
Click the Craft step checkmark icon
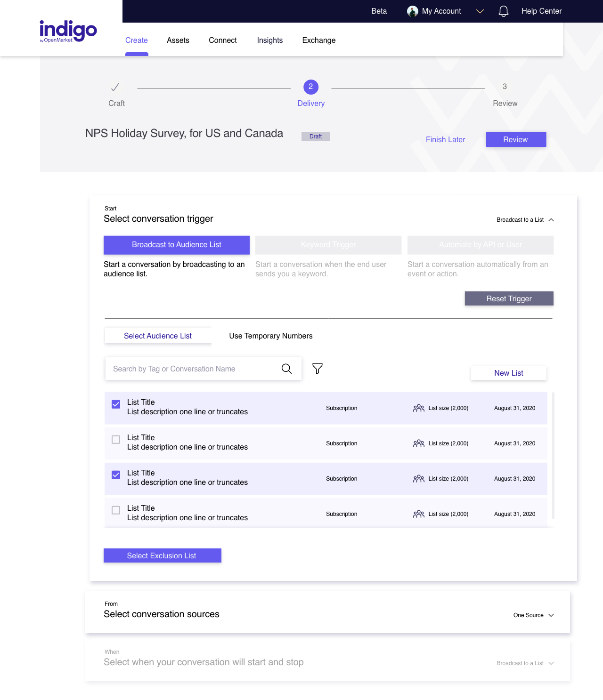point(115,87)
